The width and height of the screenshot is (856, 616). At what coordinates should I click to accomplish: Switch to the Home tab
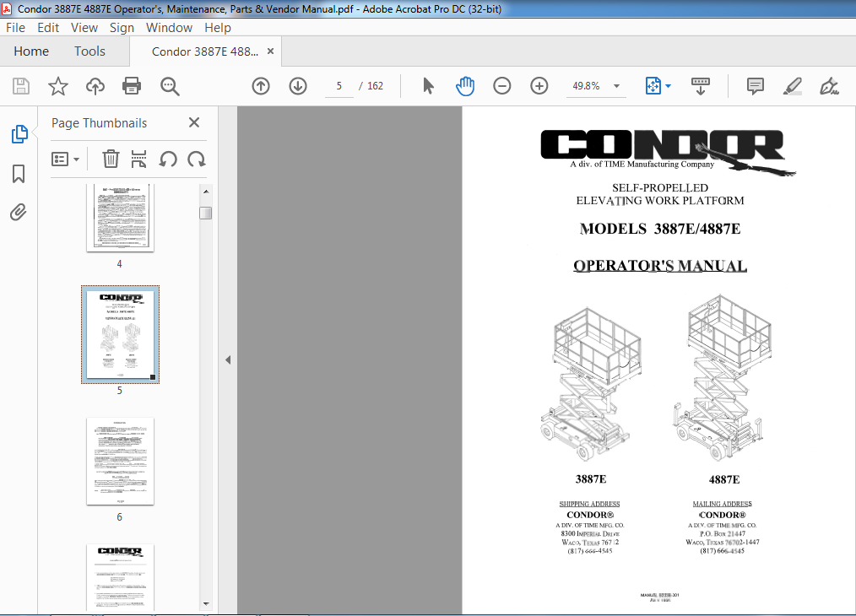tap(31, 51)
